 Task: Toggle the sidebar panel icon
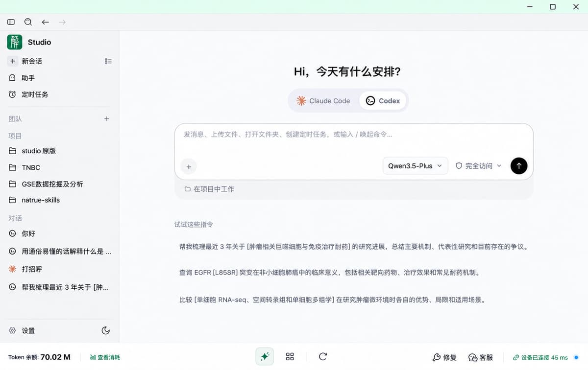click(11, 22)
